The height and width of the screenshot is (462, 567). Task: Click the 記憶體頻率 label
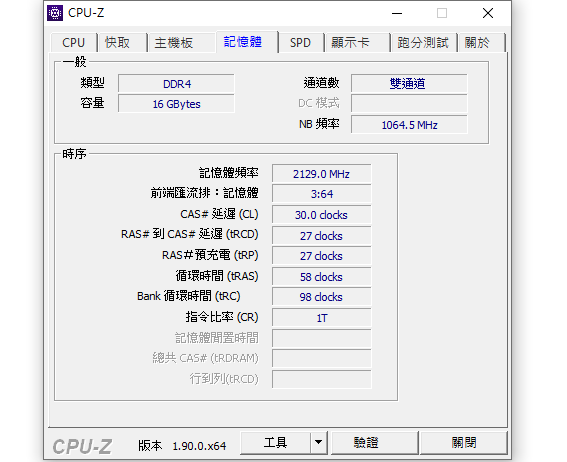point(229,173)
